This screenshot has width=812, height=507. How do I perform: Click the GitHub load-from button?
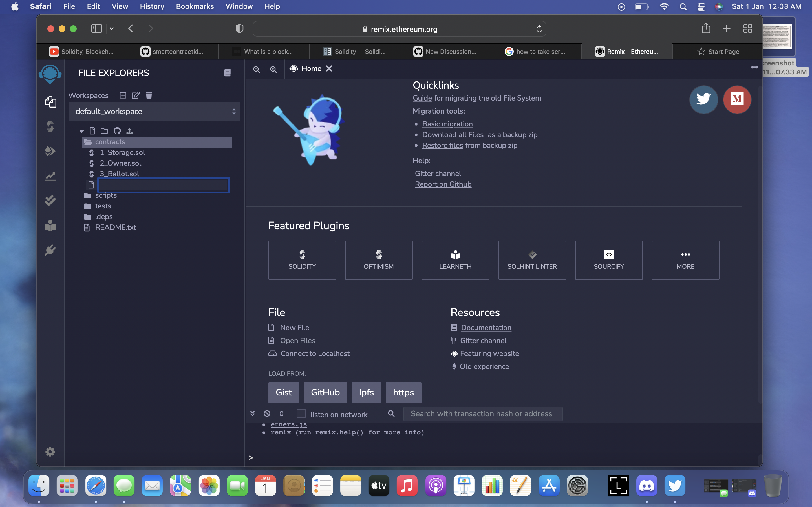pyautogui.click(x=325, y=392)
